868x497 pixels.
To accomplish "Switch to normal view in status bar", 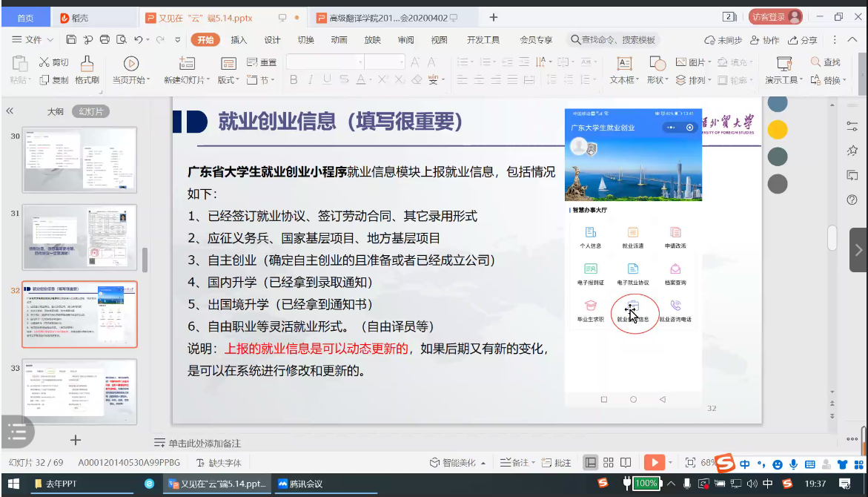I will (590, 462).
